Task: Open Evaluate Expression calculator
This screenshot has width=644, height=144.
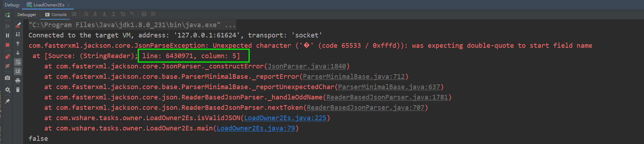Action: [x=144, y=14]
